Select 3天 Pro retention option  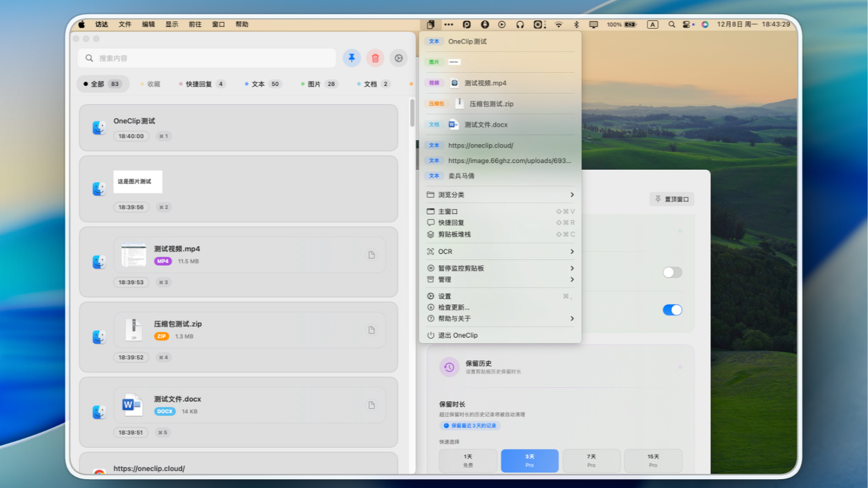point(530,460)
